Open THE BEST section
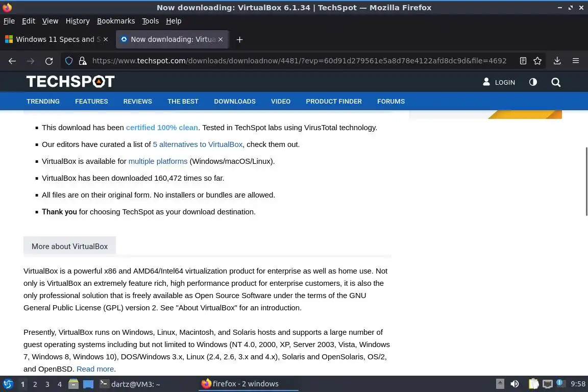Screen dimensions: 588x392 coord(183,101)
